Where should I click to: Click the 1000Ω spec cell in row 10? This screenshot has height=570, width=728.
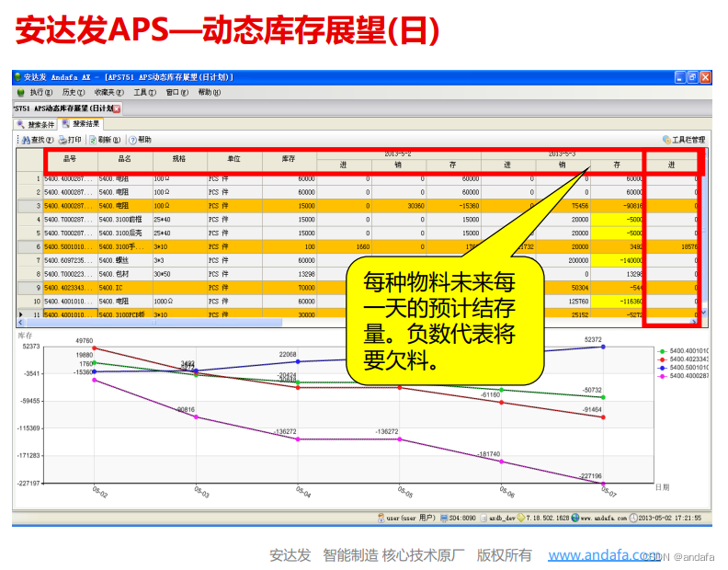pos(180,301)
